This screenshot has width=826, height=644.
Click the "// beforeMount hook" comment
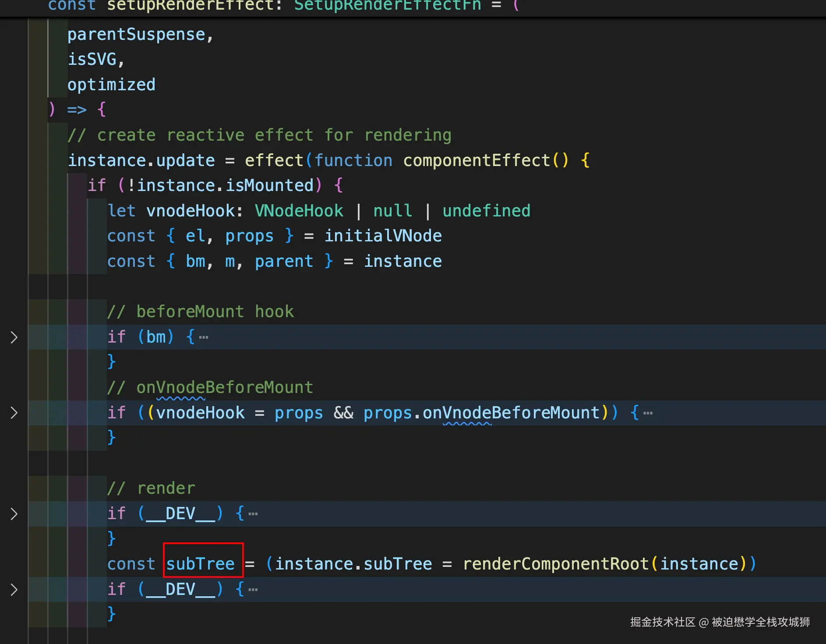click(201, 312)
